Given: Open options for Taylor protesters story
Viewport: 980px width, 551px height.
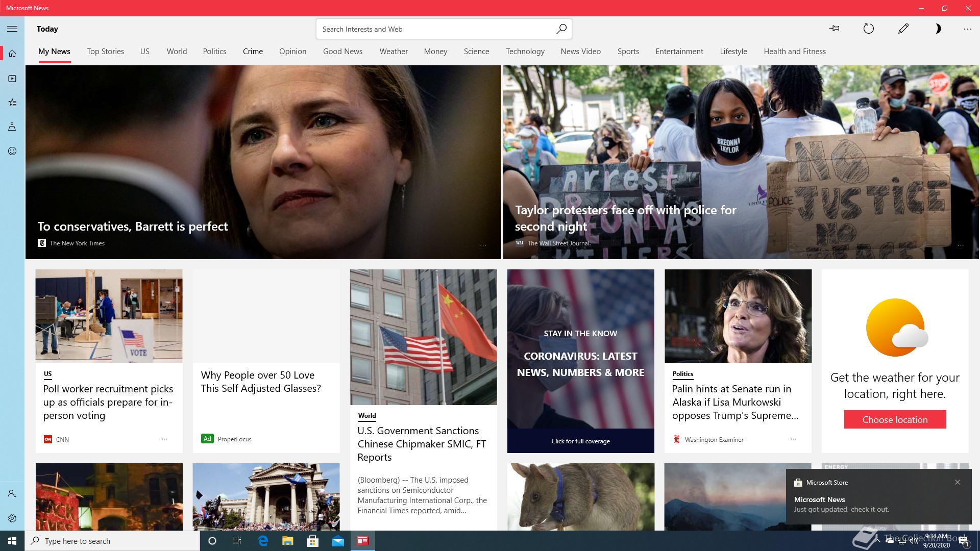Looking at the screenshot, I should click(x=961, y=245).
